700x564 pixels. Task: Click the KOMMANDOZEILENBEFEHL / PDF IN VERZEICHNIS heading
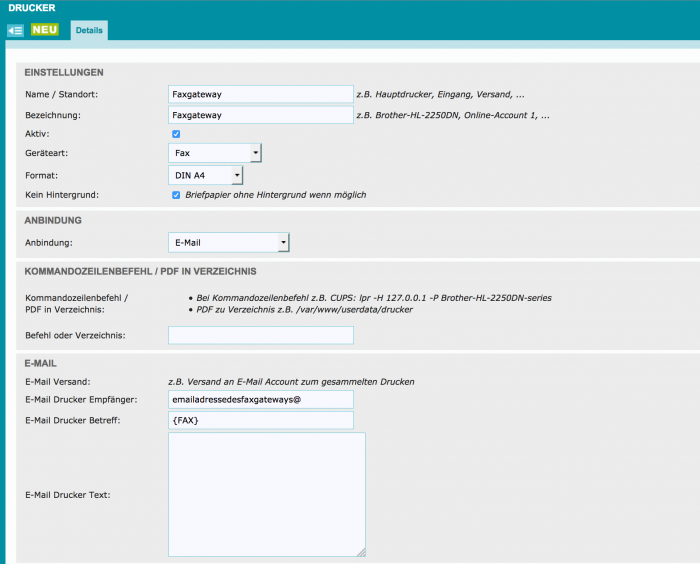[x=140, y=272]
